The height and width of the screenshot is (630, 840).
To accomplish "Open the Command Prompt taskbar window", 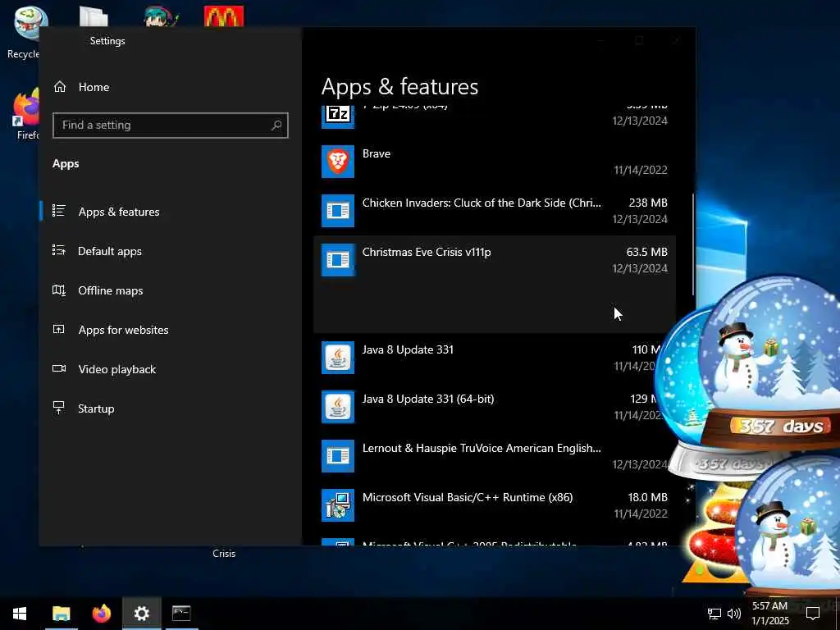I will pos(181,614).
